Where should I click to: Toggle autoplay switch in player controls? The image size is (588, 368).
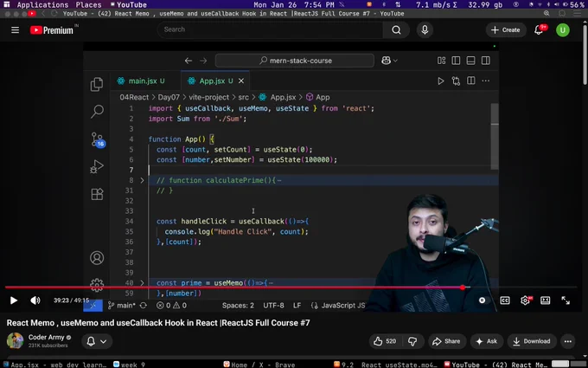click(x=483, y=300)
